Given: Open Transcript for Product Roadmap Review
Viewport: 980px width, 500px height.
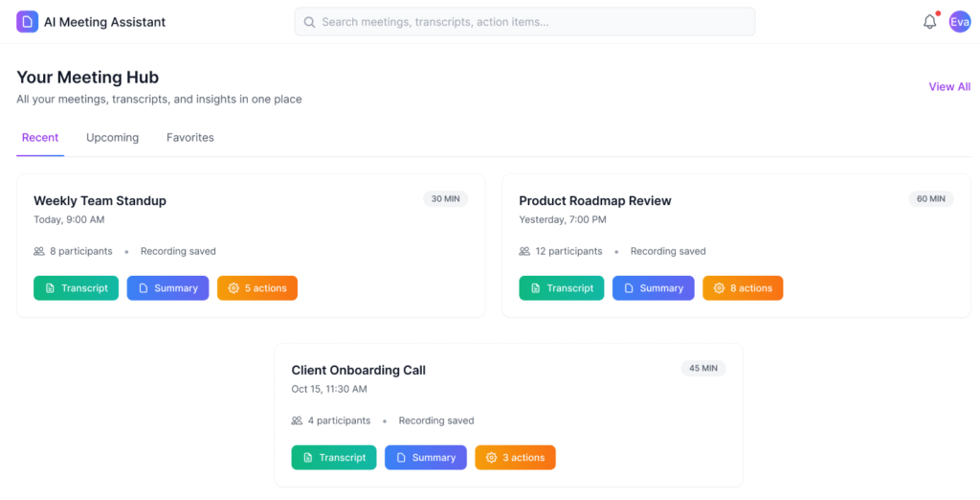Looking at the screenshot, I should tap(561, 288).
